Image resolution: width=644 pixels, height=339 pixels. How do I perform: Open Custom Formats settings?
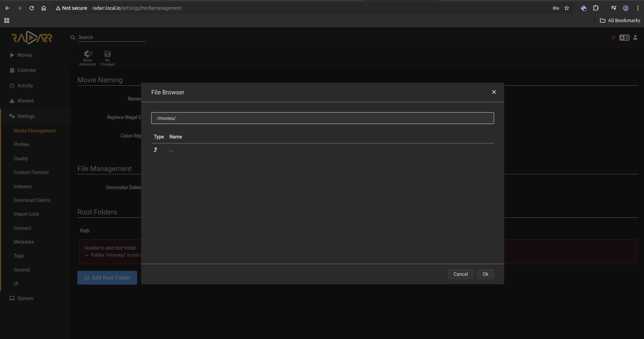31,172
